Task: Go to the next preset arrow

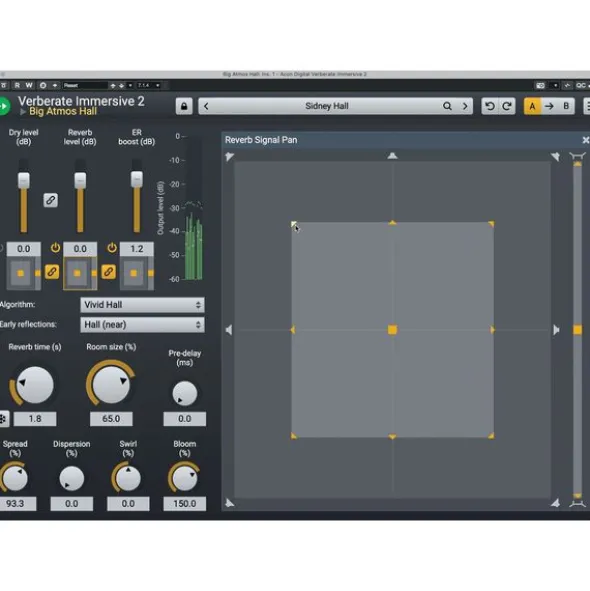Action: (x=465, y=106)
